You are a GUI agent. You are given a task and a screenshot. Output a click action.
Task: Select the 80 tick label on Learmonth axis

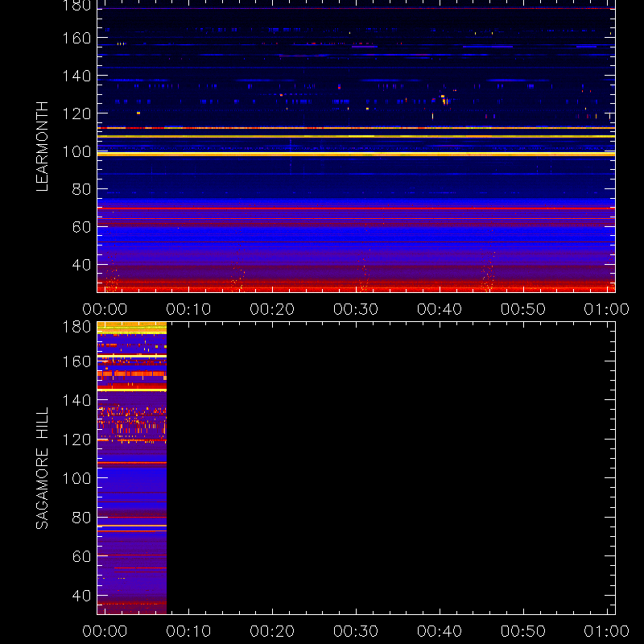81,189
